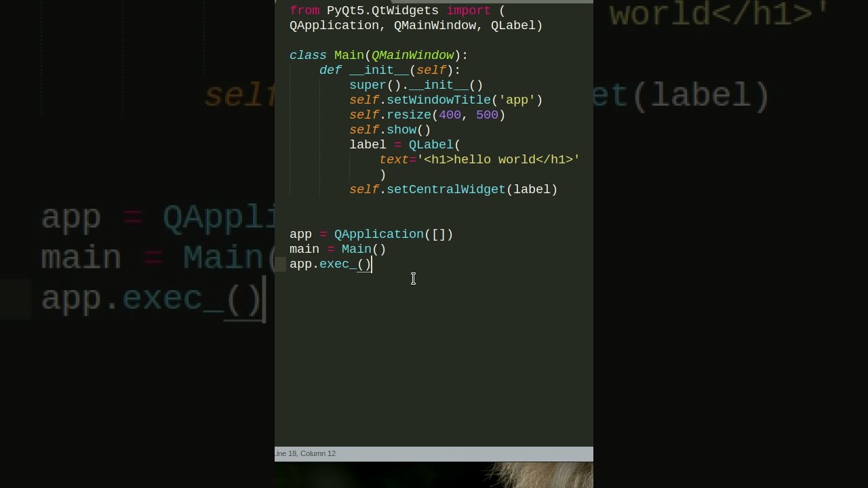Place cursor on the 'from' keyword
This screenshot has height=488, width=868.
point(304,10)
